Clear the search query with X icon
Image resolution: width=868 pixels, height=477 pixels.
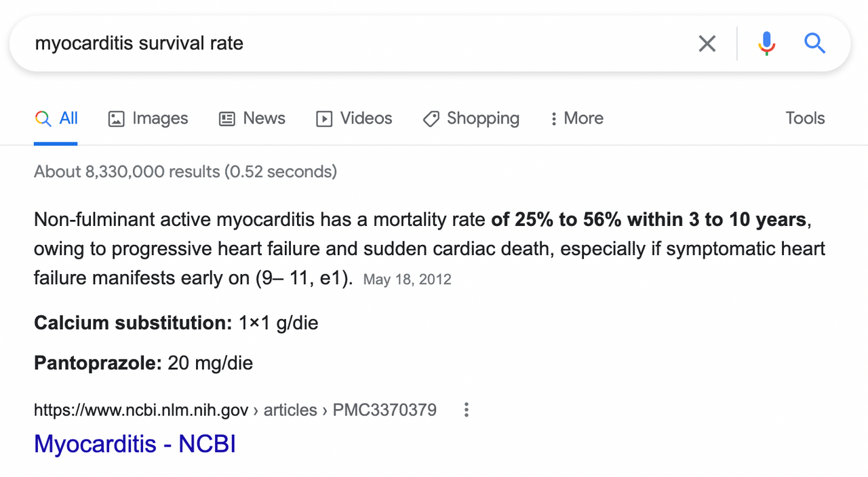point(707,44)
